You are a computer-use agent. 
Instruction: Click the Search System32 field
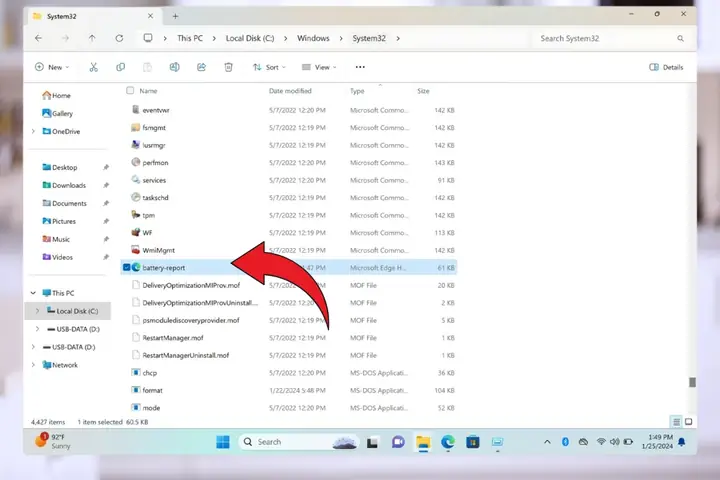click(x=611, y=39)
